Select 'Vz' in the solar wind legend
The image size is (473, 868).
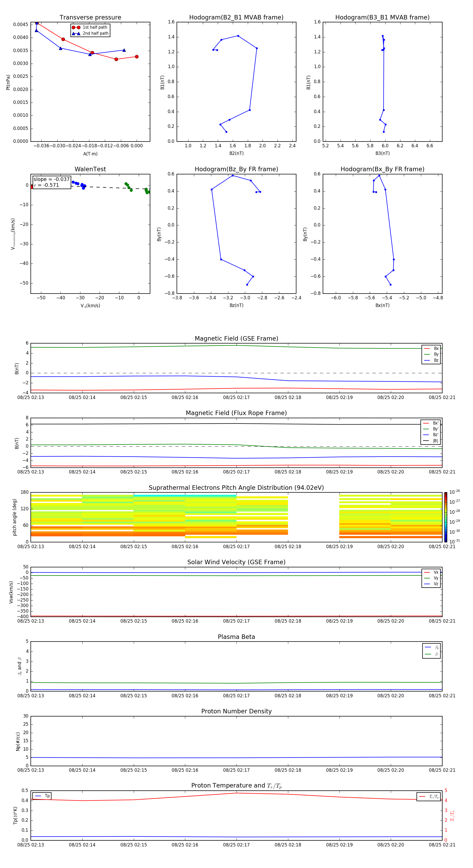pos(431,584)
